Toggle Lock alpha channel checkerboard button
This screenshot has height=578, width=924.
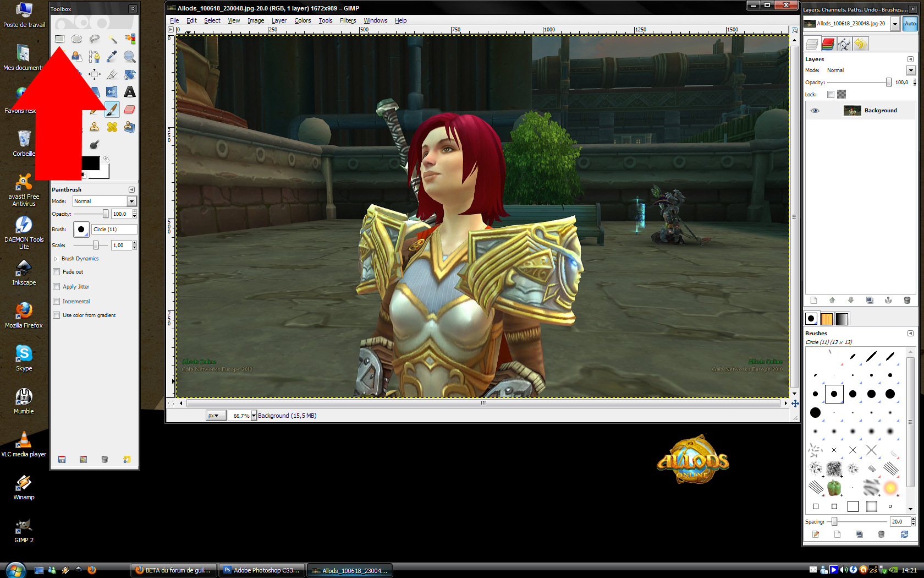pos(842,94)
